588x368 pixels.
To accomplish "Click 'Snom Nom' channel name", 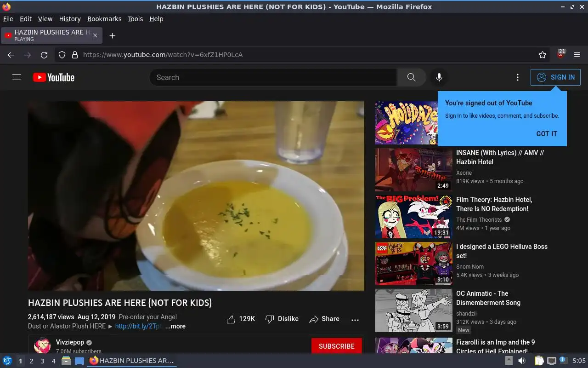I will coord(470,267).
